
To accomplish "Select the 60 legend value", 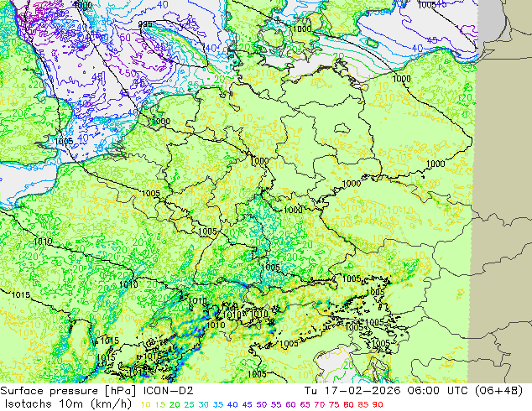I will [x=291, y=404].
